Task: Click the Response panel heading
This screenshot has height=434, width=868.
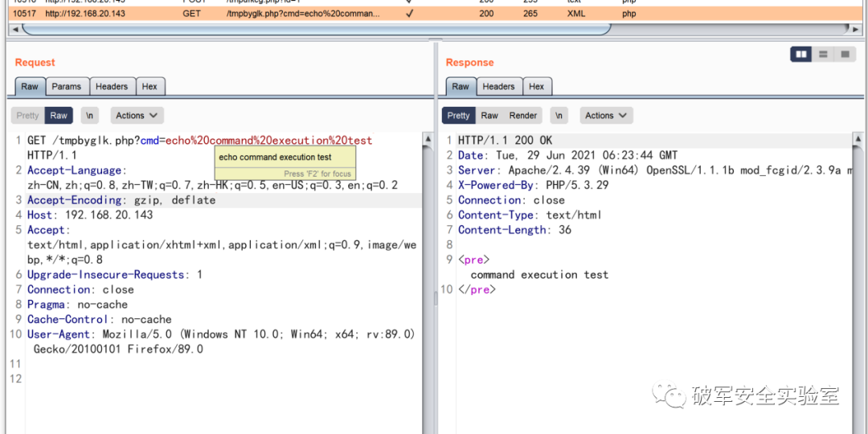Action: click(x=469, y=63)
